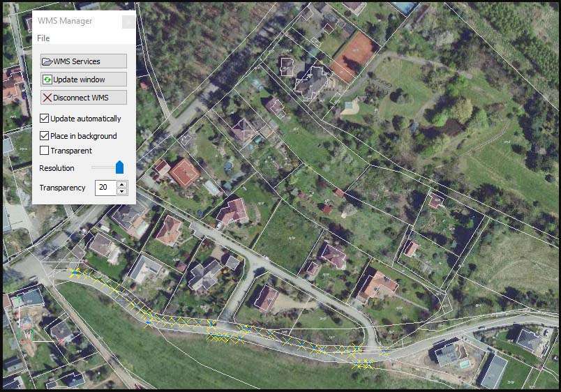Click the red X icon on Disconnect WMS
The image size is (561, 392).
tap(47, 98)
